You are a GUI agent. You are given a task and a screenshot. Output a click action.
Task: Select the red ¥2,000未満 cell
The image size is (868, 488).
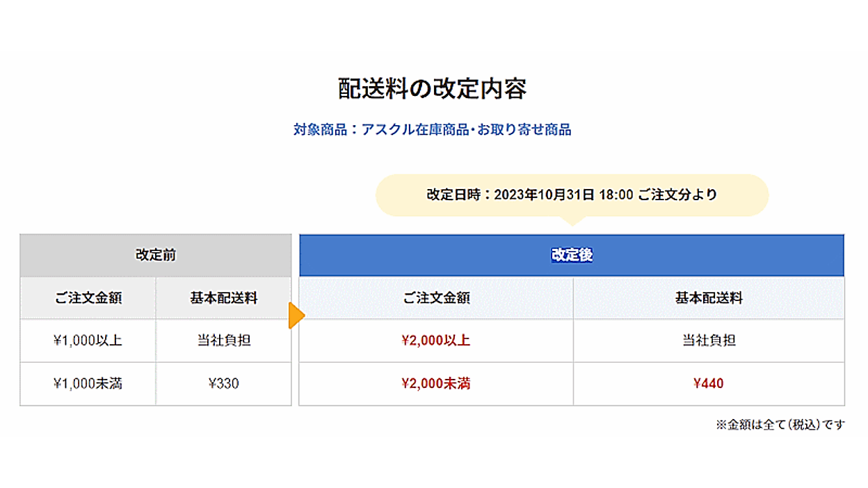click(x=436, y=384)
